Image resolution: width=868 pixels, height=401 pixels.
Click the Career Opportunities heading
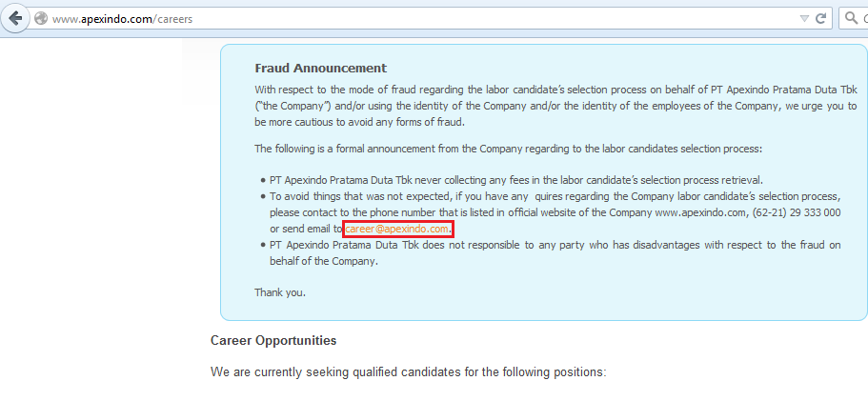273,340
